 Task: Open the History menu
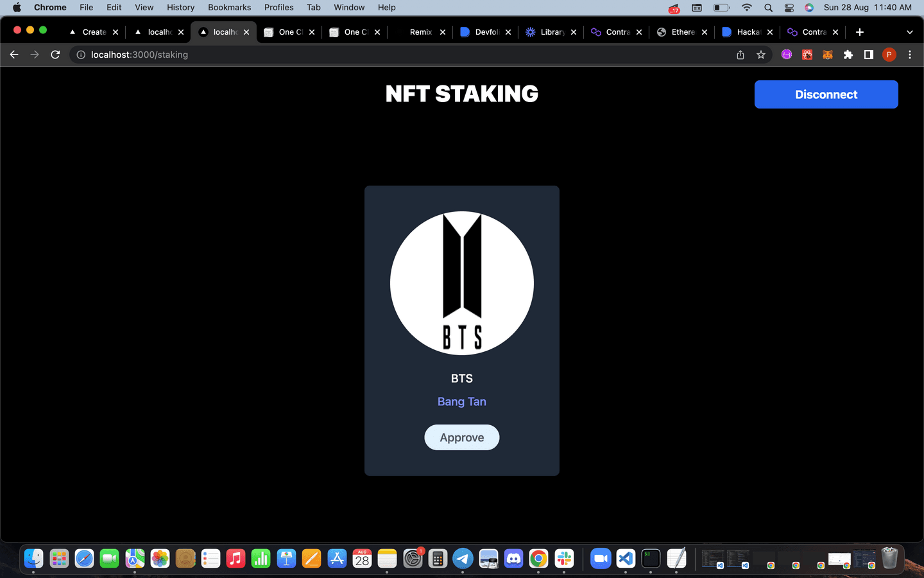(x=181, y=8)
